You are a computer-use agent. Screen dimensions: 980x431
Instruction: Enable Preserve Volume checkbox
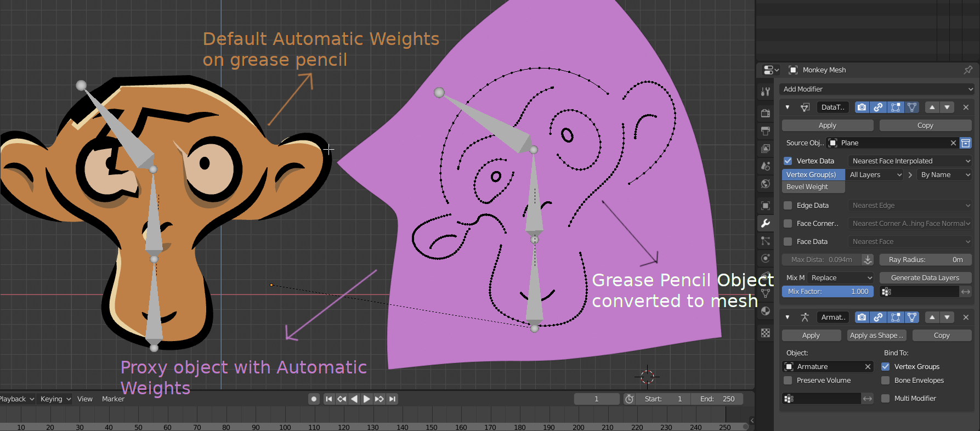coord(788,381)
